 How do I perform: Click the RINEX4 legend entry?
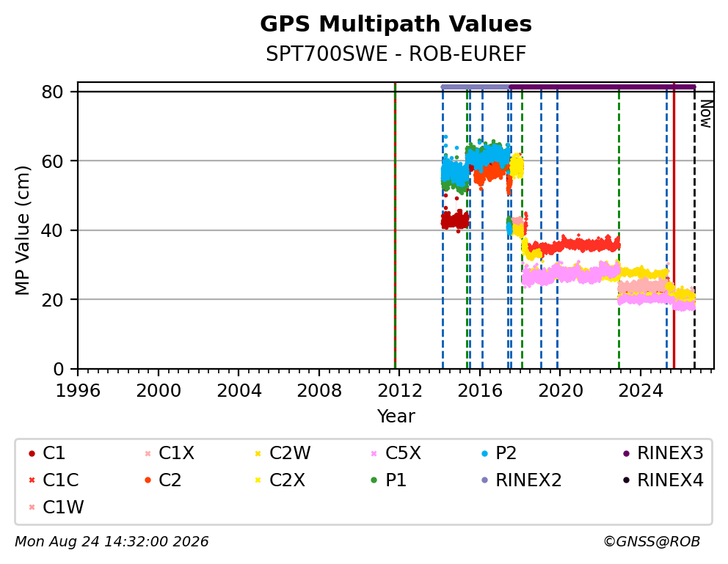click(x=663, y=480)
